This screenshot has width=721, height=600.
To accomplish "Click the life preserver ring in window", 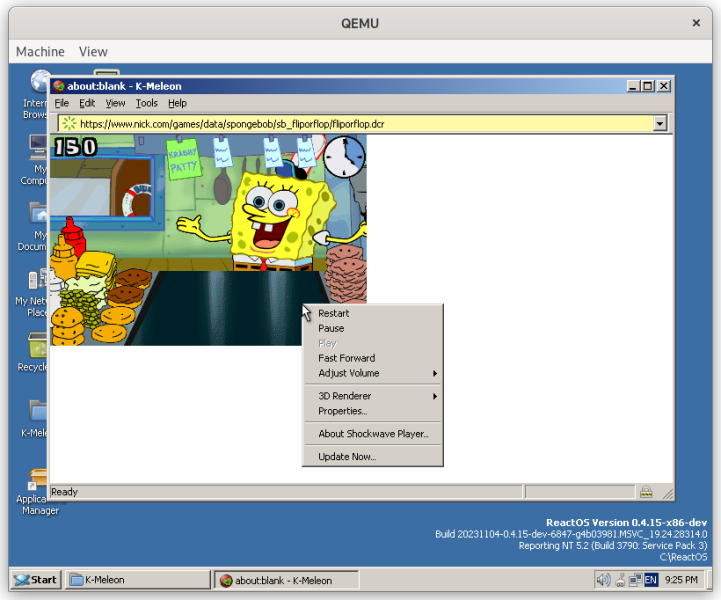I will pyautogui.click(x=136, y=200).
